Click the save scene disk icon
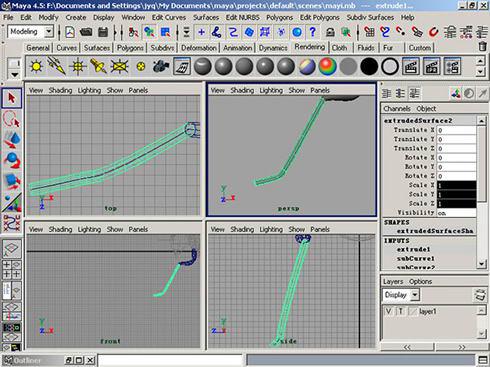 pos(103,32)
